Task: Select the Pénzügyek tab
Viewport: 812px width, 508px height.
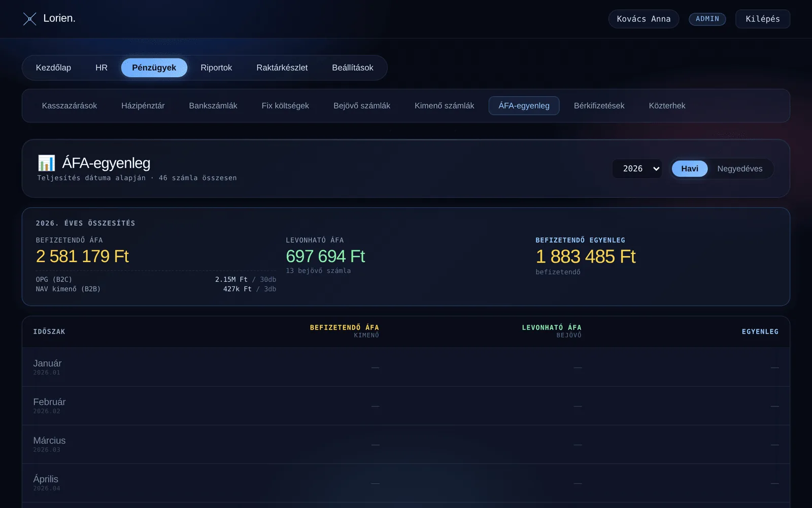Action: [x=154, y=68]
